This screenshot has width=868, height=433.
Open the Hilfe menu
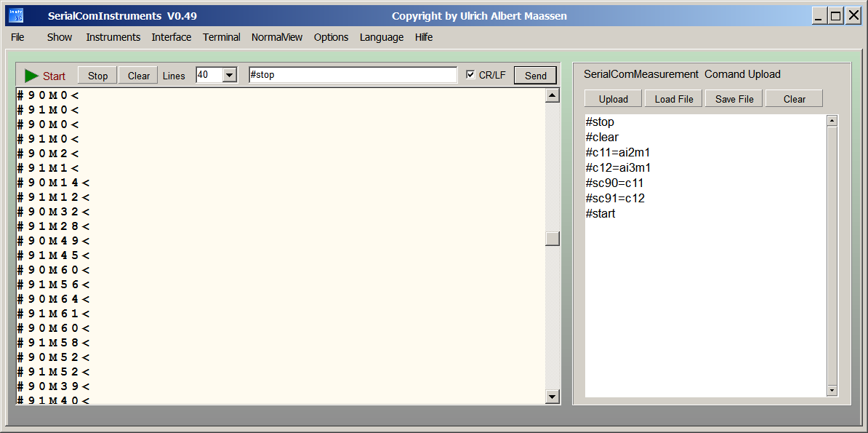pos(424,37)
